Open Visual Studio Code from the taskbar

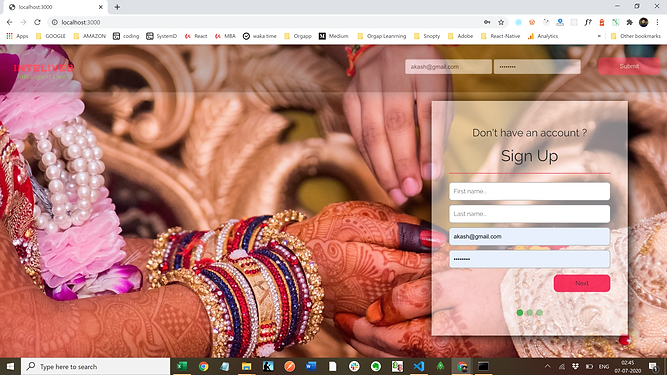click(419, 366)
